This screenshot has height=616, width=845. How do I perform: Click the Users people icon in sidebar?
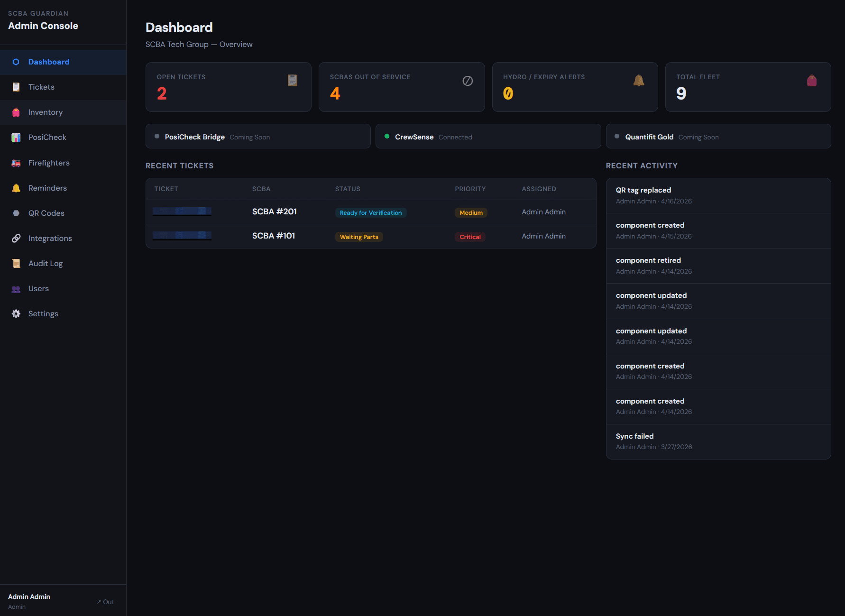tap(16, 289)
